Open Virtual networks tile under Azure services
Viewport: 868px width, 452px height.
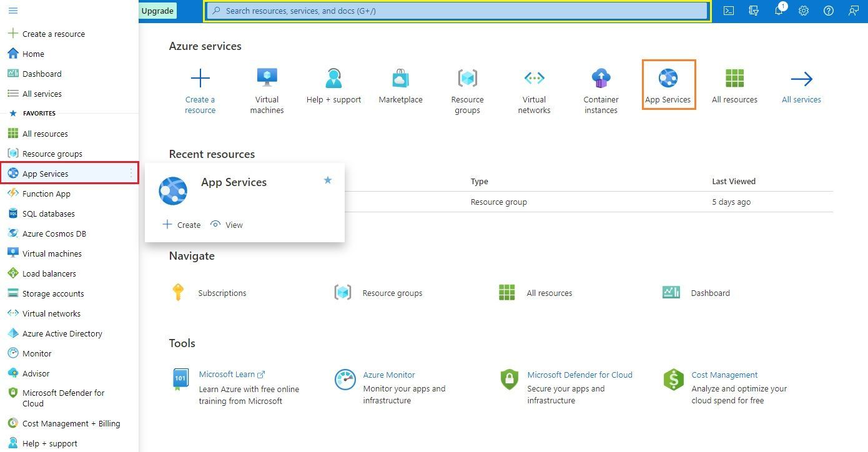pos(535,91)
